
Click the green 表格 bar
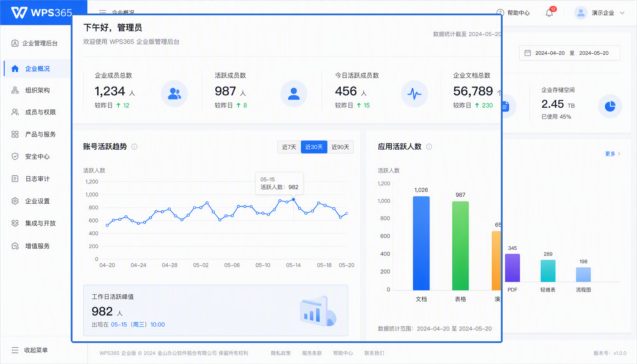click(460, 246)
